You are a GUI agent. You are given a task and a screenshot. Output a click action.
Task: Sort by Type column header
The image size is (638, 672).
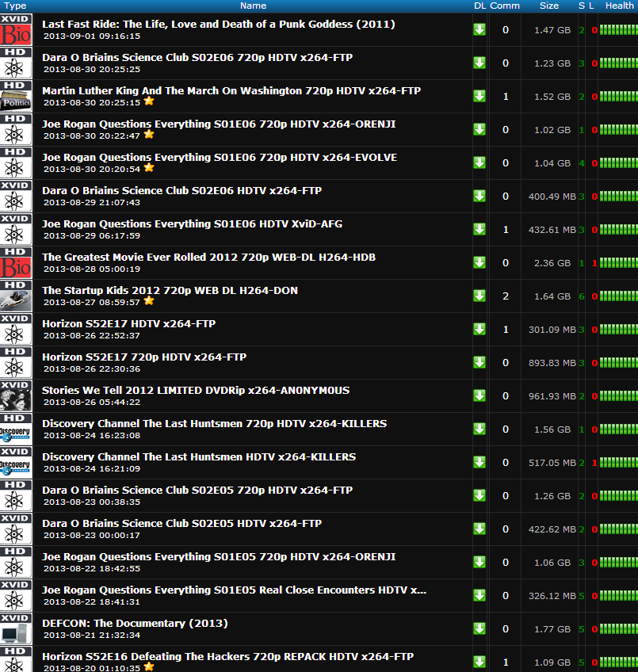point(15,6)
